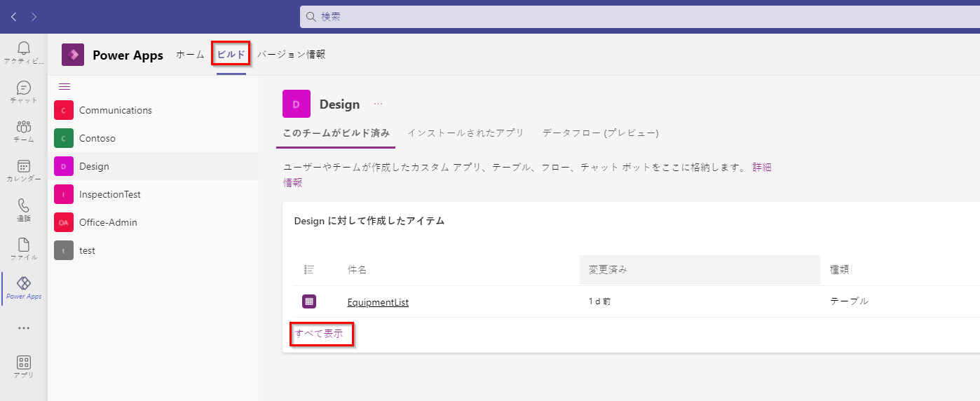The height and width of the screenshot is (401, 980).
Task: Sort by 変更済み column header
Action: 700,270
